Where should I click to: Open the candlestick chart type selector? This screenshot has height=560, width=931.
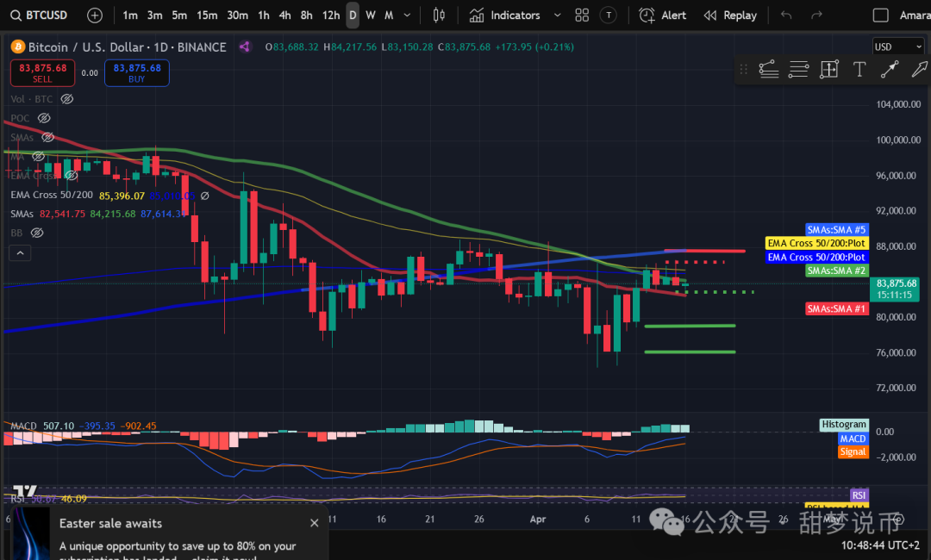point(439,16)
